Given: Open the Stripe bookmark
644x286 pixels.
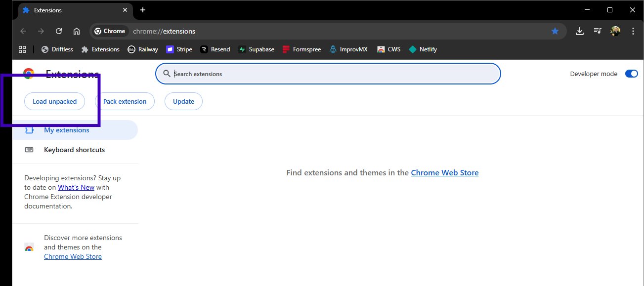Looking at the screenshot, I should (x=179, y=49).
